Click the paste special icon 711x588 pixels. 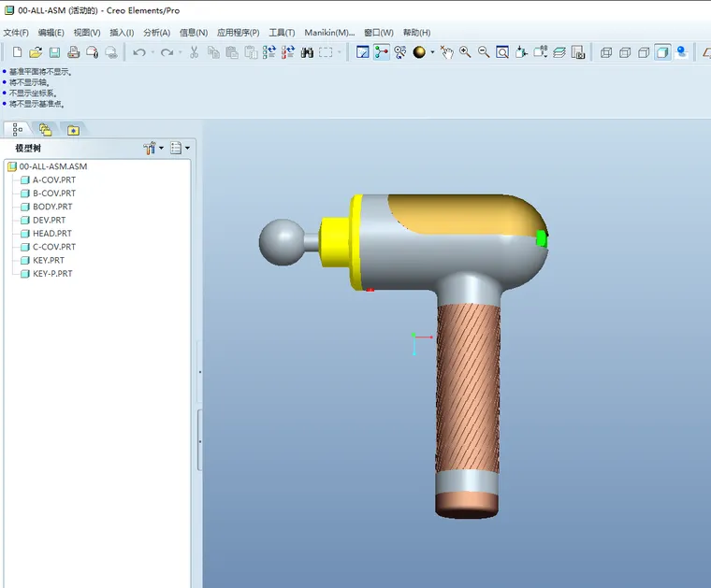[x=251, y=52]
